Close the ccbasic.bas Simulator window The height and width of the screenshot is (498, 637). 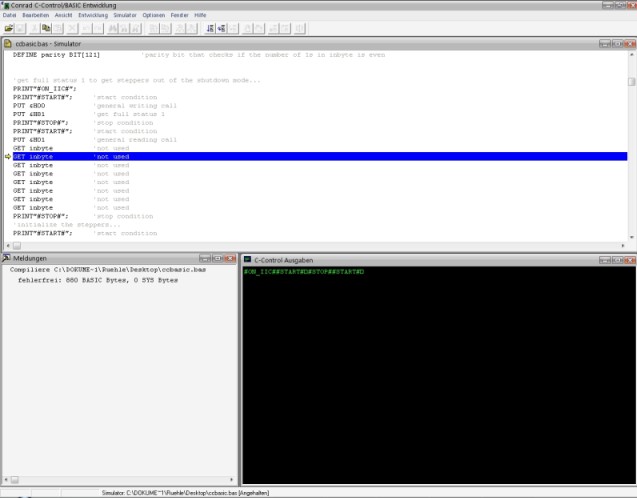[630, 43]
